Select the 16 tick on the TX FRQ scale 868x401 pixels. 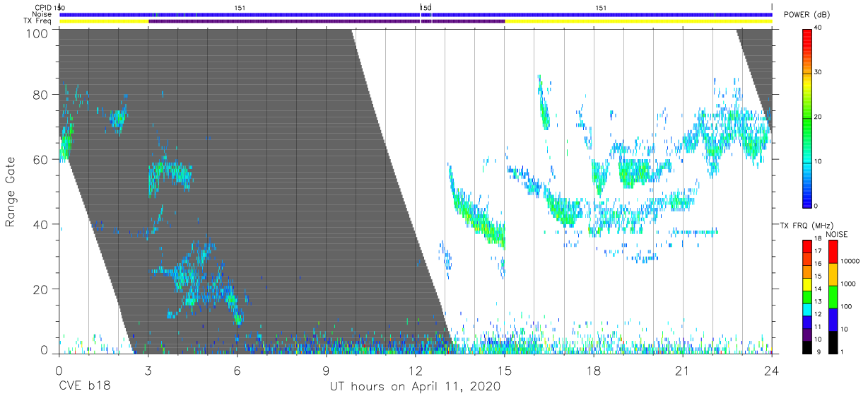(x=818, y=264)
